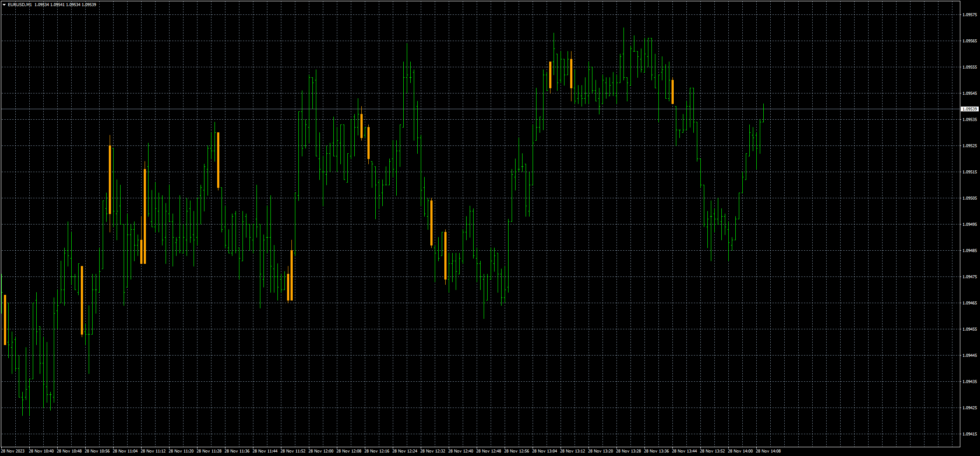Click the 28 Nov 13:44 time label
This screenshot has height=456, width=980.
[685, 451]
